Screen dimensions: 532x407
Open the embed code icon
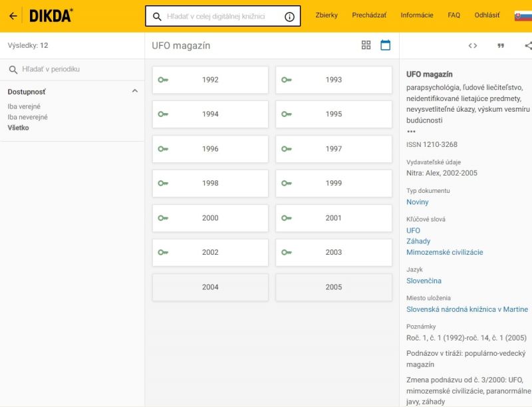(x=473, y=46)
